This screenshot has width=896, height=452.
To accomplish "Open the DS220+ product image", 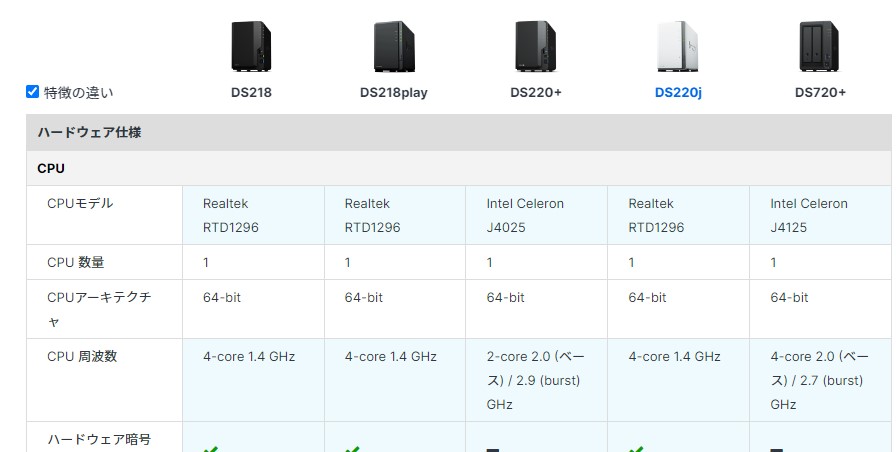I will pos(535,46).
